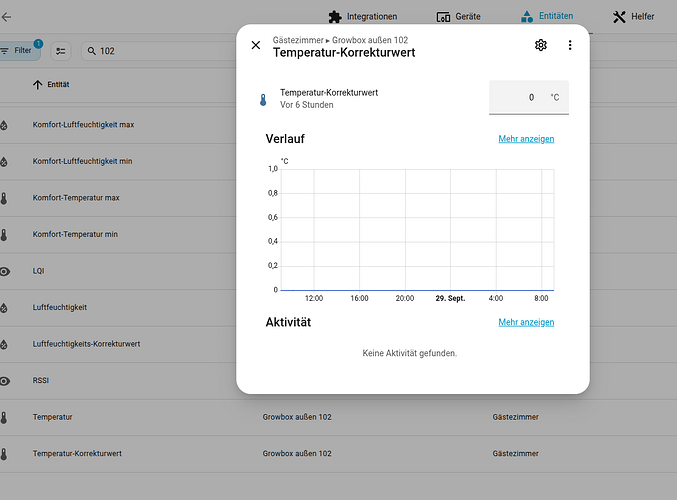Open grouping and sorting options icon
The height and width of the screenshot is (500, 677).
point(61,51)
